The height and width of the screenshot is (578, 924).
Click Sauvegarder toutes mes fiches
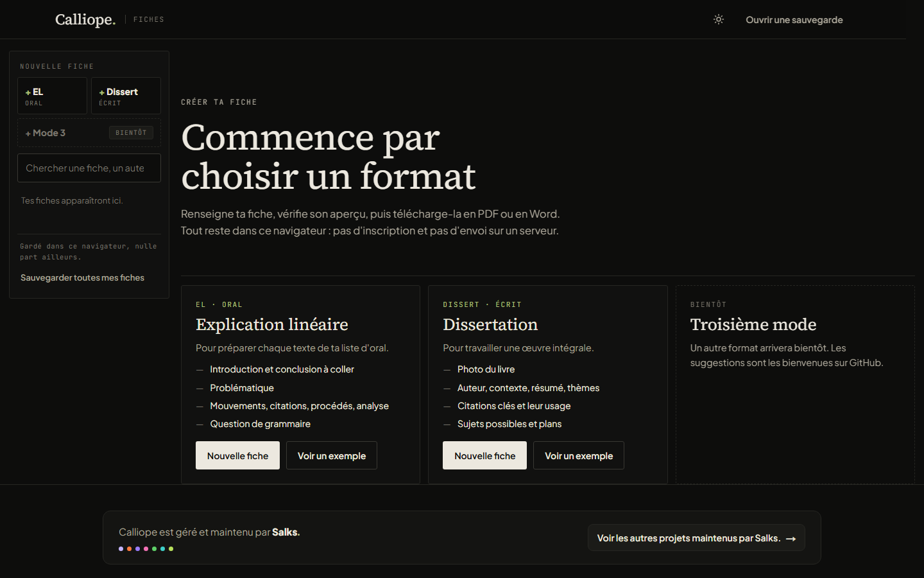tap(82, 277)
